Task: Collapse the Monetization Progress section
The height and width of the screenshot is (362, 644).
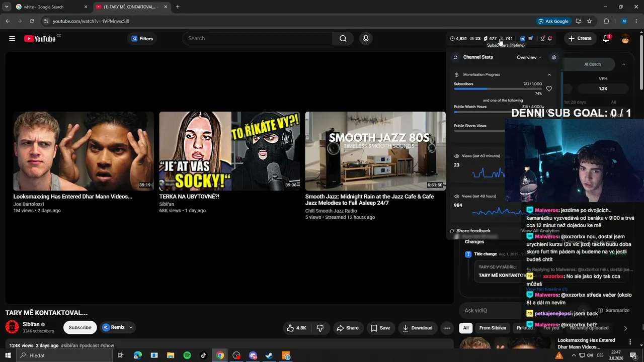Action: [549, 74]
